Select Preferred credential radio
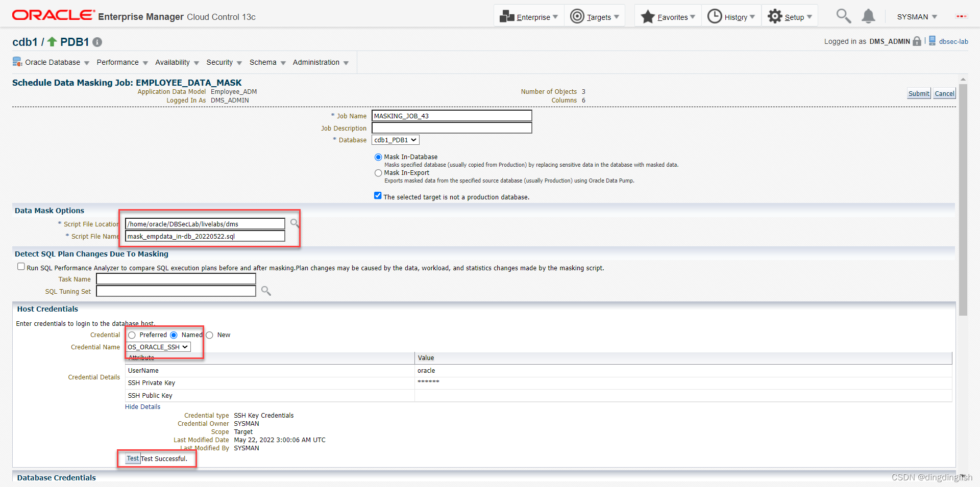 [132, 335]
